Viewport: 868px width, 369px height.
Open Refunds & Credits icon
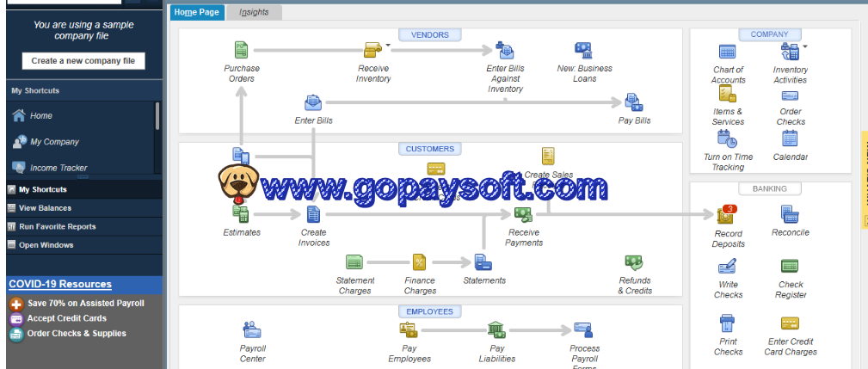click(634, 262)
